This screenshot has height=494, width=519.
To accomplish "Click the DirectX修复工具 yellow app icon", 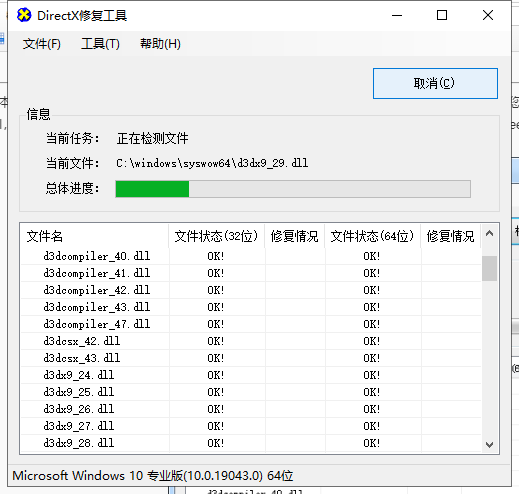I will click(24, 15).
